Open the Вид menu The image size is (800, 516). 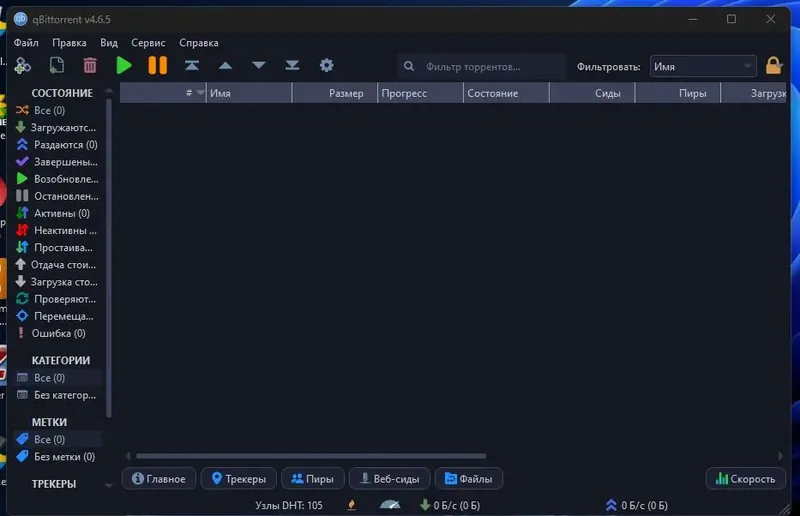(109, 43)
